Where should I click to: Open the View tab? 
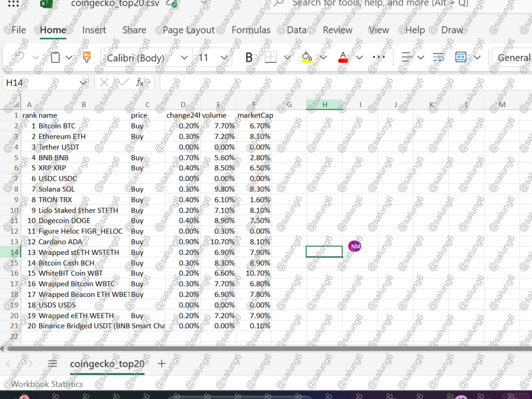pos(379,30)
